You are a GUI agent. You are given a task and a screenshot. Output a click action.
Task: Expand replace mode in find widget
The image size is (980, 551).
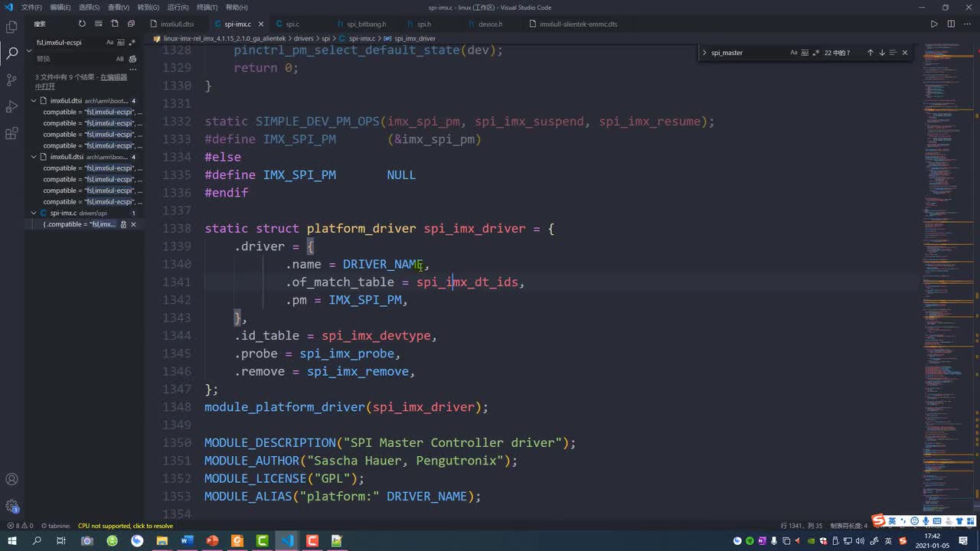coord(704,53)
